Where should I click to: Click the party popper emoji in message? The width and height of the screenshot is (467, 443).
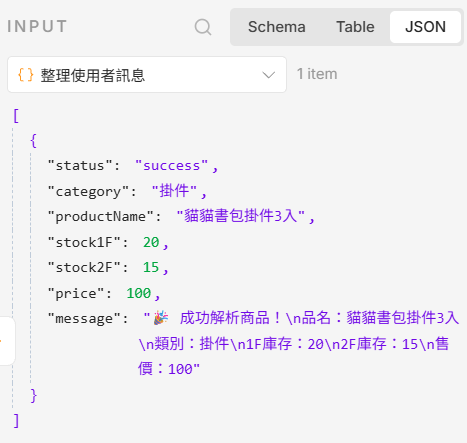(x=161, y=318)
